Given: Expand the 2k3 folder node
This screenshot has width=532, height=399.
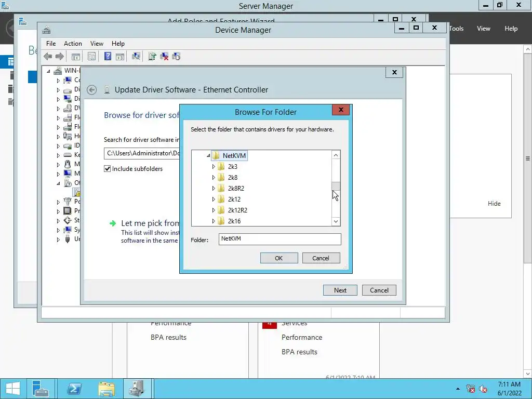Looking at the screenshot, I should [214, 167].
